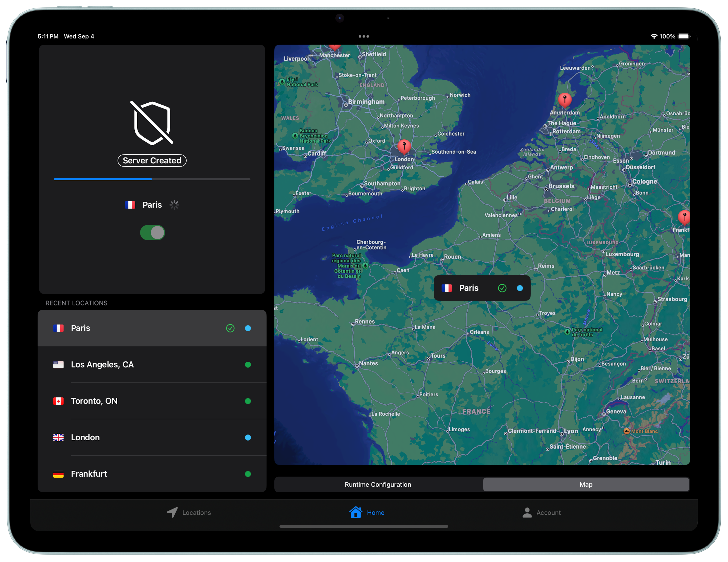Click the green checkmark in the Paris row

click(x=230, y=328)
